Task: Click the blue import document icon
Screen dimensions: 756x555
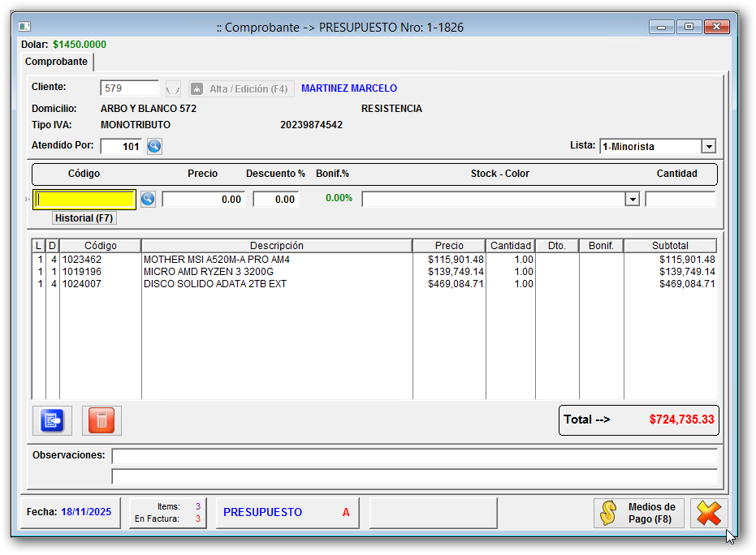Action: (x=52, y=420)
